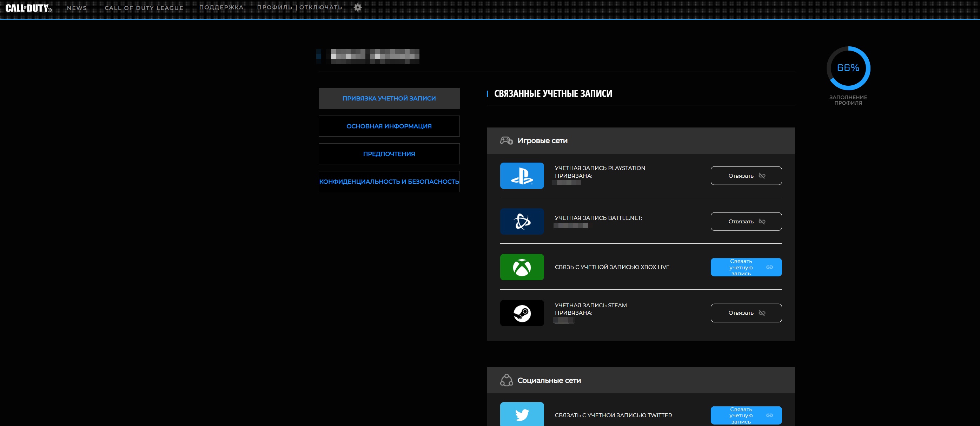Click the Call of Duty logo
980x426 pixels.
28,8
